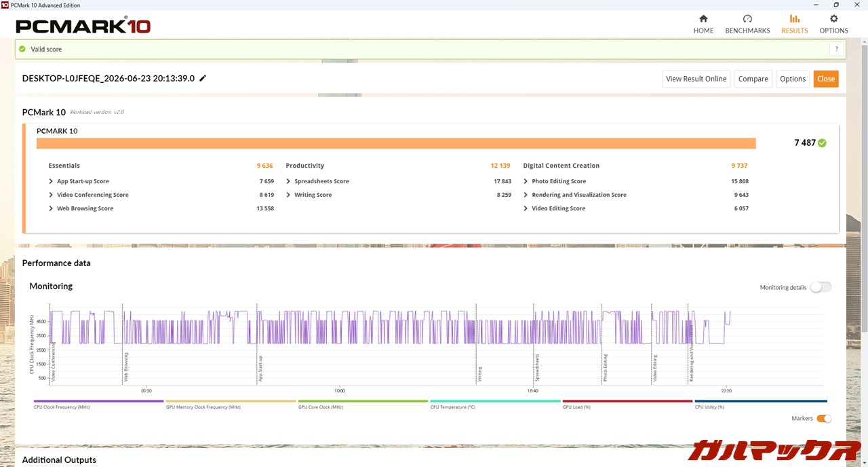Click green checkmark beside 7 487 score

pos(823,143)
